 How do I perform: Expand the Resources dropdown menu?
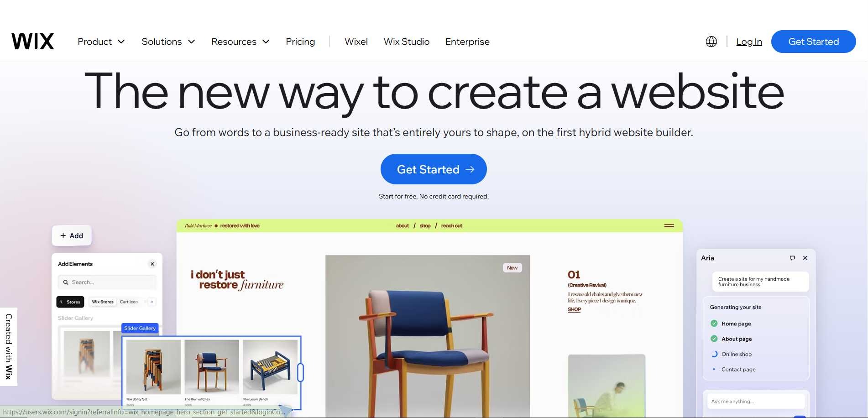point(241,42)
